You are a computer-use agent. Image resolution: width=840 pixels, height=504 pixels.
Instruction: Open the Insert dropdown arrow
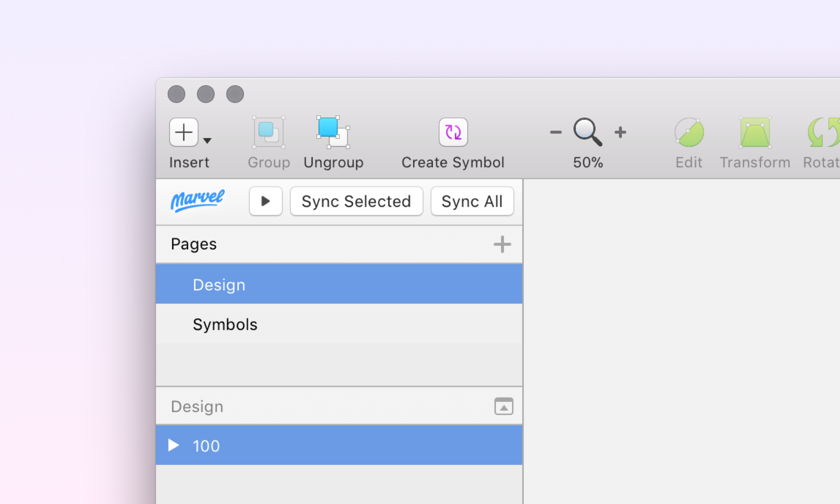(207, 141)
